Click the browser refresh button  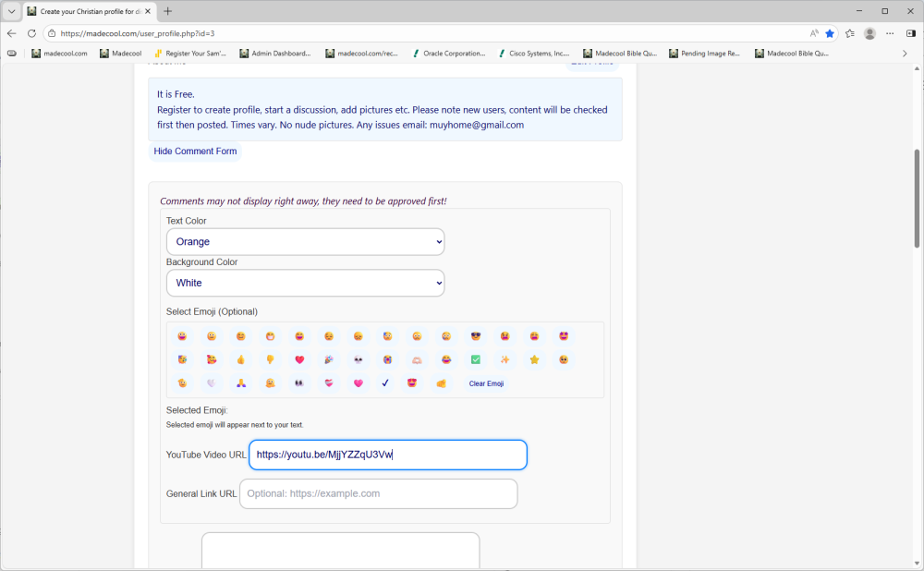[31, 33]
